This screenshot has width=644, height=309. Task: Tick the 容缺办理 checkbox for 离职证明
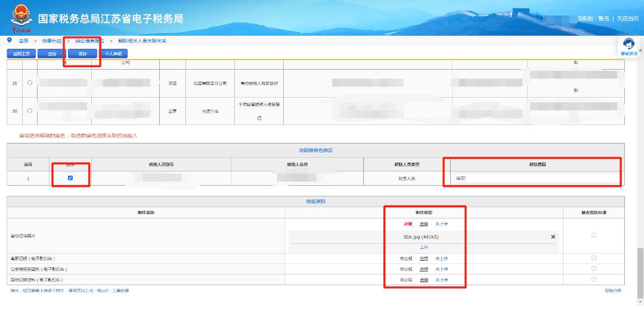594,258
